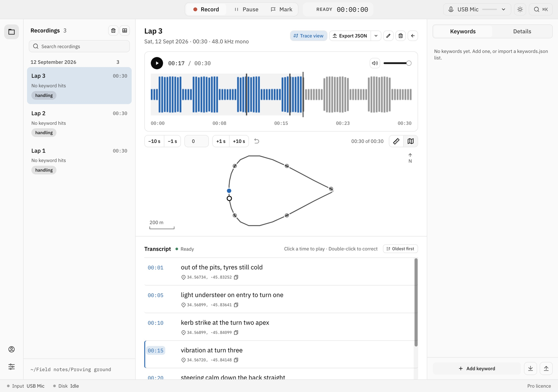Image resolution: width=558 pixels, height=392 pixels.
Task: Click Add keyword
Action: [477, 368]
